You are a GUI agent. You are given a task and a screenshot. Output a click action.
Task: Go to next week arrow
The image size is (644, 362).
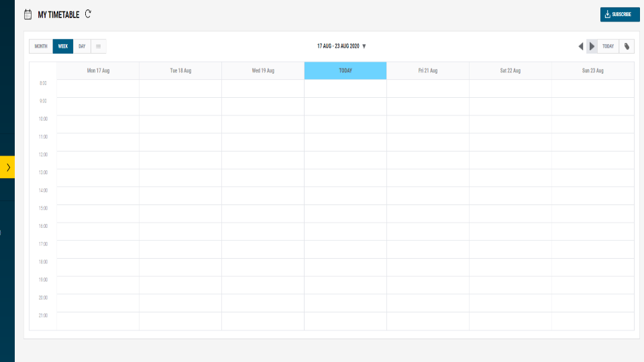point(592,46)
